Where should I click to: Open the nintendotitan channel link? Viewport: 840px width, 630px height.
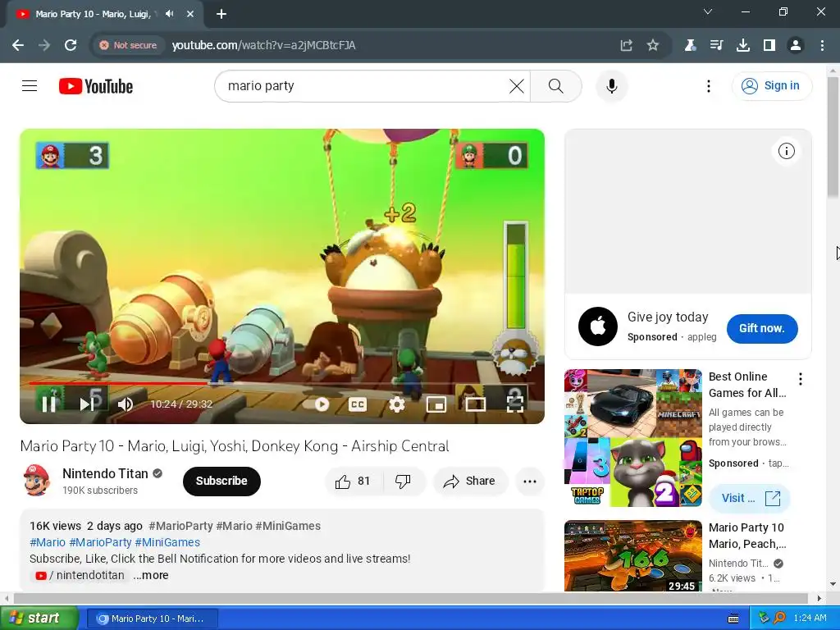click(80, 575)
